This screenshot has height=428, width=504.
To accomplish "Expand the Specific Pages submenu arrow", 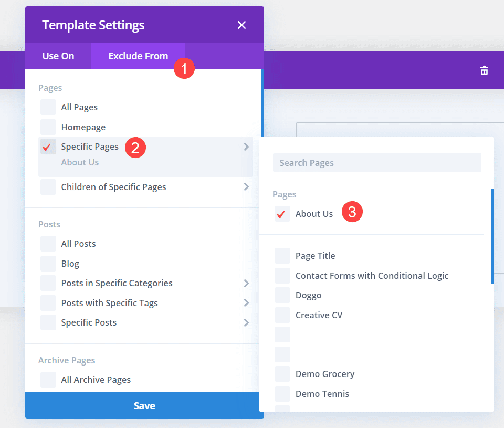I will [246, 147].
